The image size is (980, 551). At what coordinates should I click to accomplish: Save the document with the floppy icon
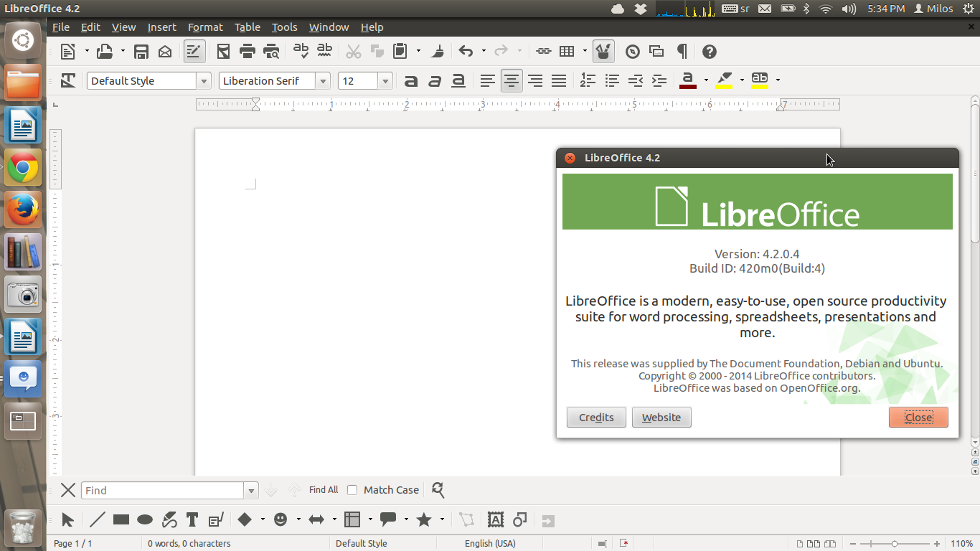(x=141, y=51)
